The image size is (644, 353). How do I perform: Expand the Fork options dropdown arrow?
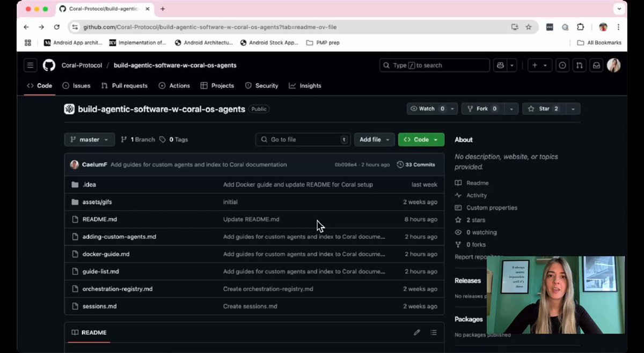513,109
